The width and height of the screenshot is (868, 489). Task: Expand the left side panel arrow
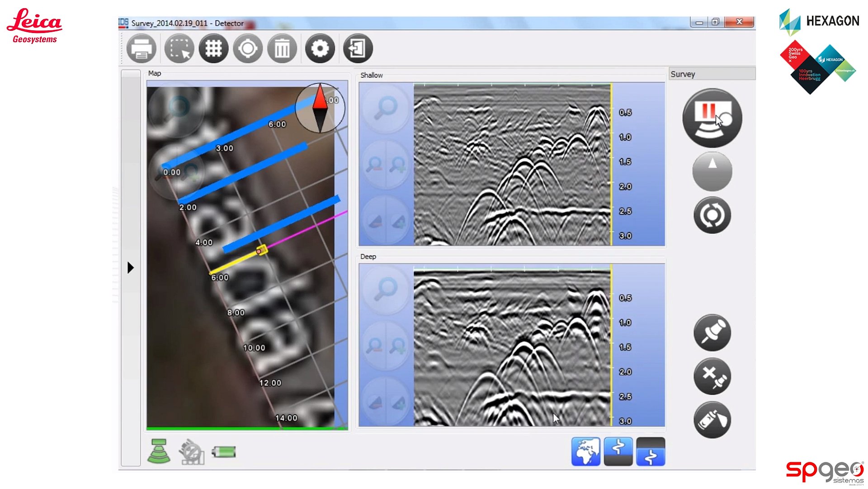131,268
